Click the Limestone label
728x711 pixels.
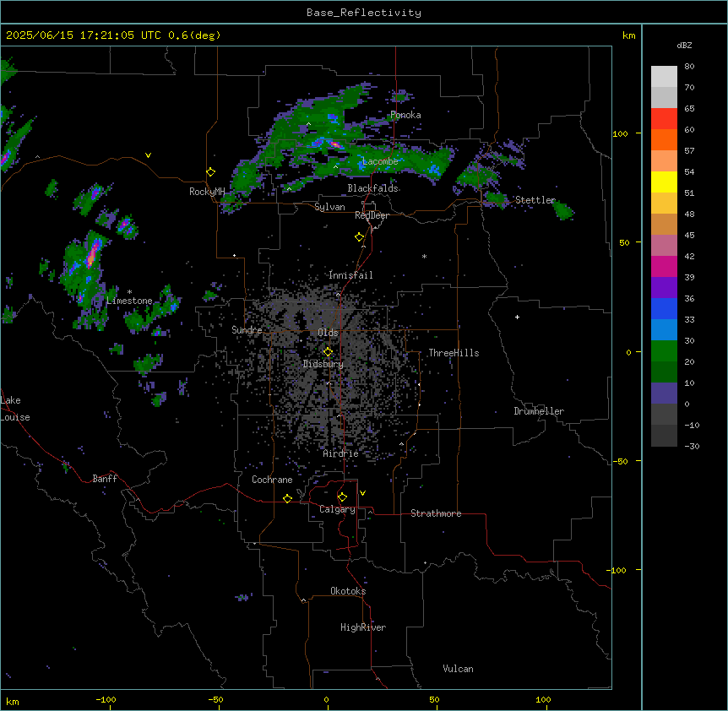(x=129, y=301)
